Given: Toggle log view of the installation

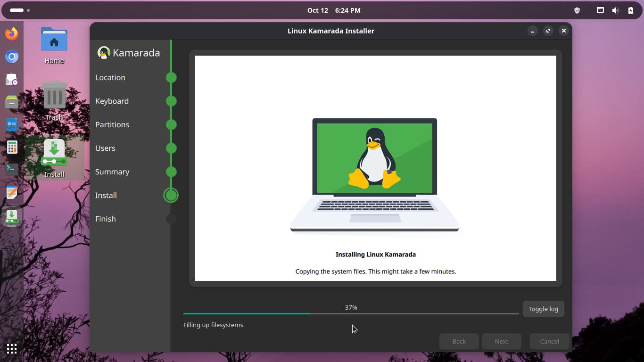Looking at the screenshot, I should (543, 309).
